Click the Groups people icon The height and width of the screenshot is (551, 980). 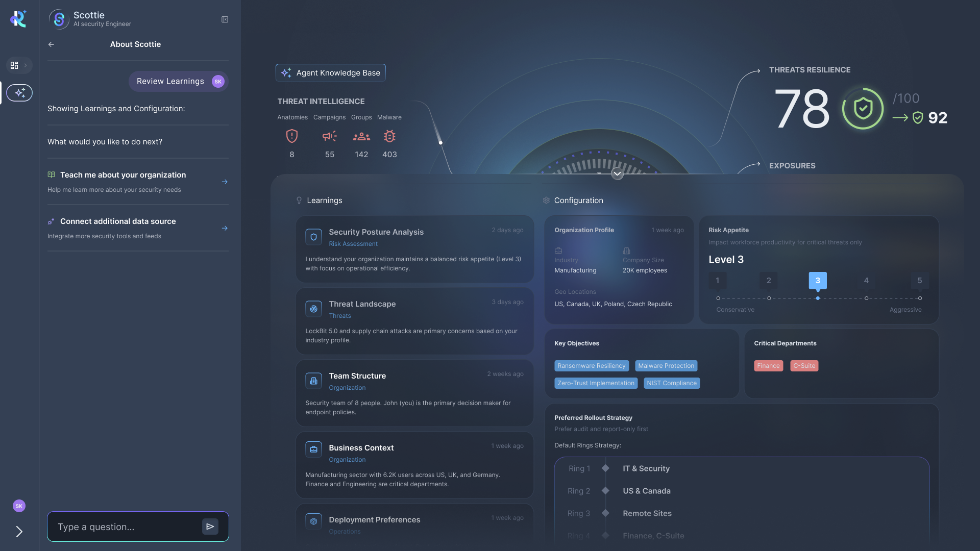361,136
